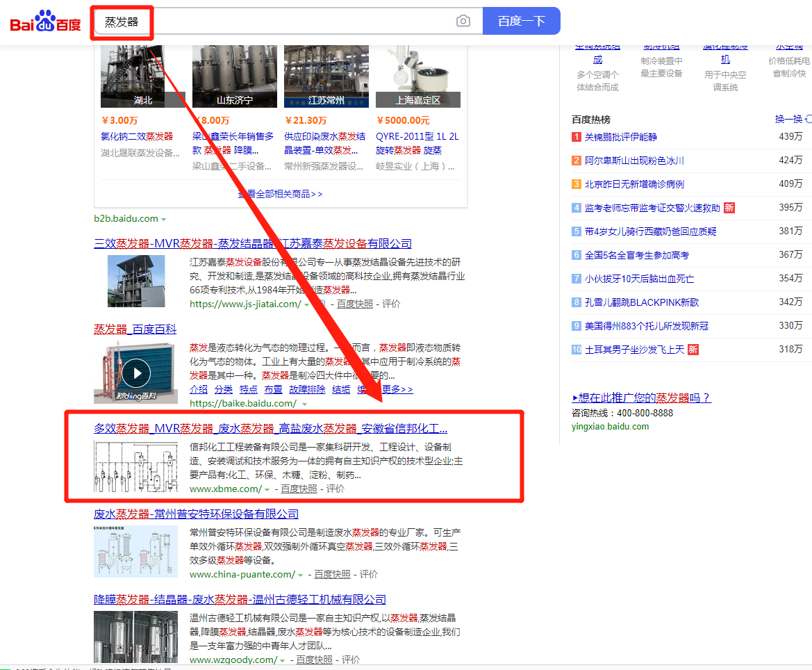This screenshot has width=812, height=670.
Task: Open hot topic 监考老师忘带监考证交警火速救助
Action: click(652, 208)
